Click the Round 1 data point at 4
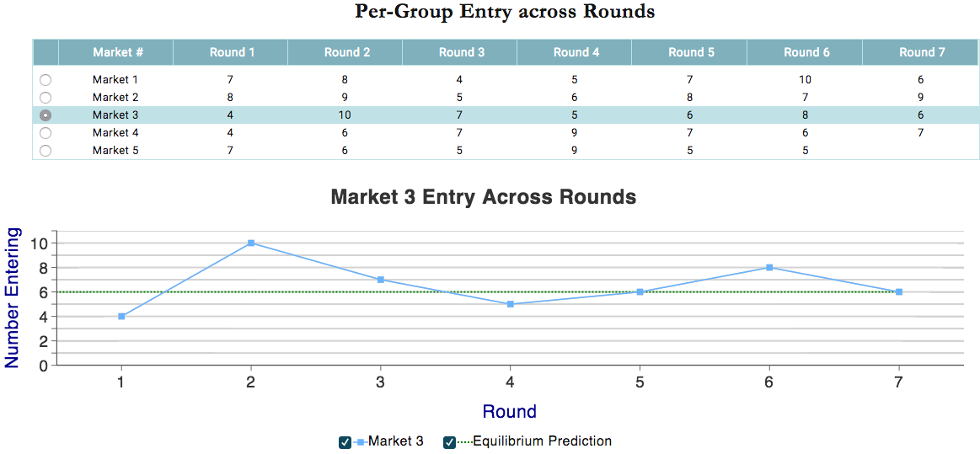 (x=121, y=317)
